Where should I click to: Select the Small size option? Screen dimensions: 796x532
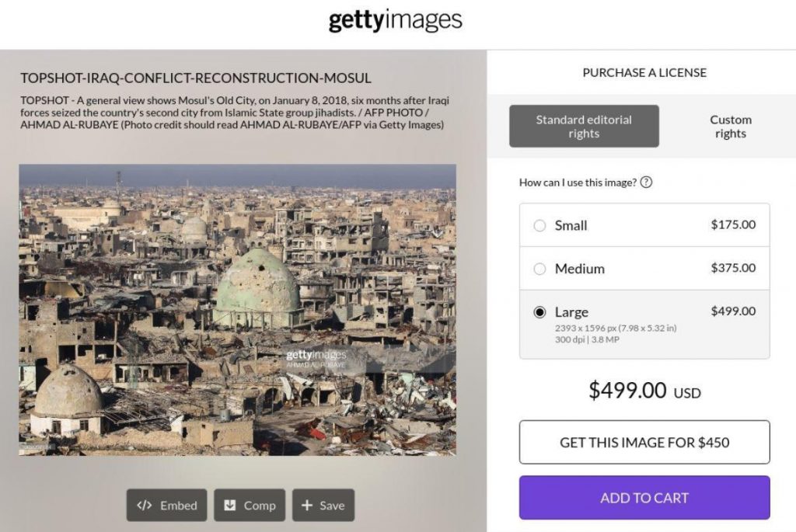tap(539, 225)
